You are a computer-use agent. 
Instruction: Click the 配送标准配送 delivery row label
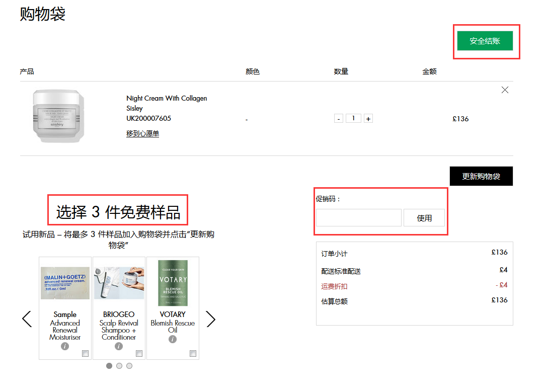click(x=341, y=271)
